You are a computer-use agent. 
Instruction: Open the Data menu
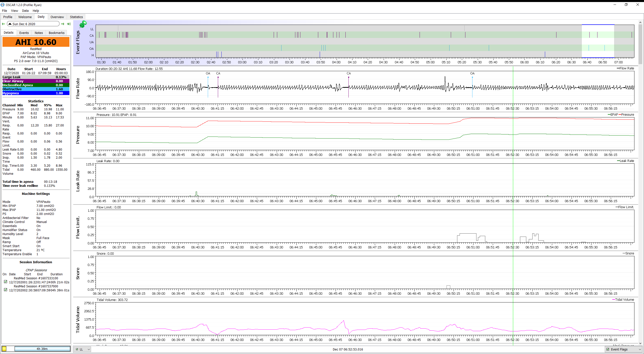coord(25,11)
